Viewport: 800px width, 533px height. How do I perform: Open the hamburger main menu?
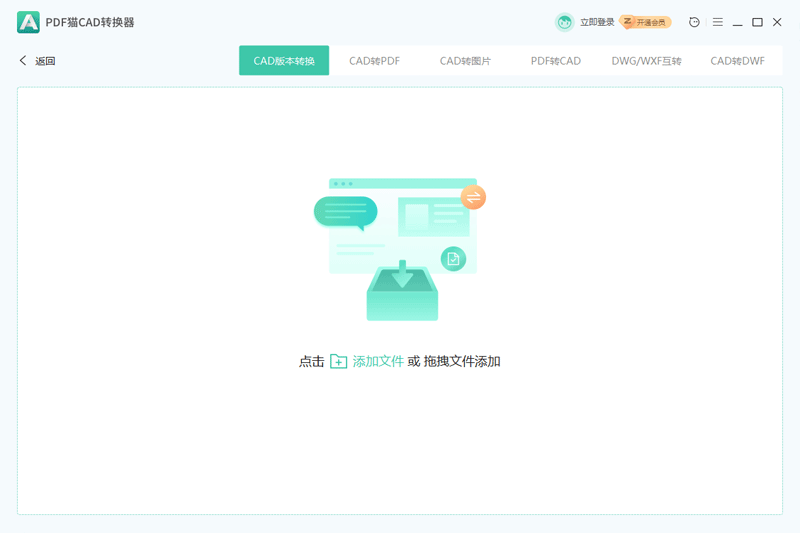[717, 22]
